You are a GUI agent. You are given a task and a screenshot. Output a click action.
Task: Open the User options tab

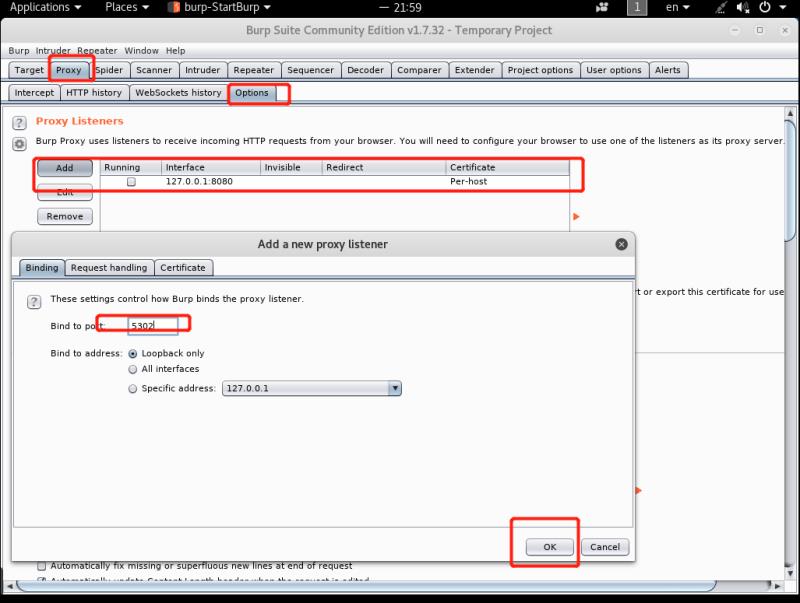click(x=614, y=70)
